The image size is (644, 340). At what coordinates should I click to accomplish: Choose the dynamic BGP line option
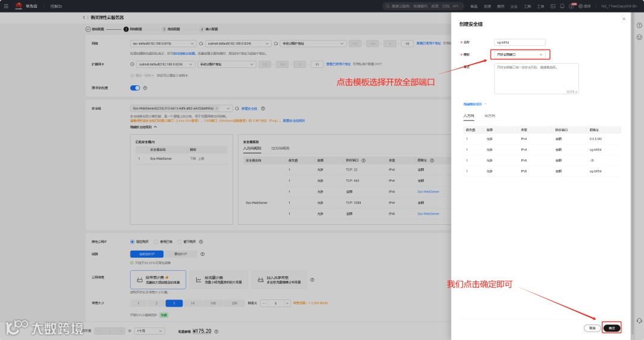(147, 254)
